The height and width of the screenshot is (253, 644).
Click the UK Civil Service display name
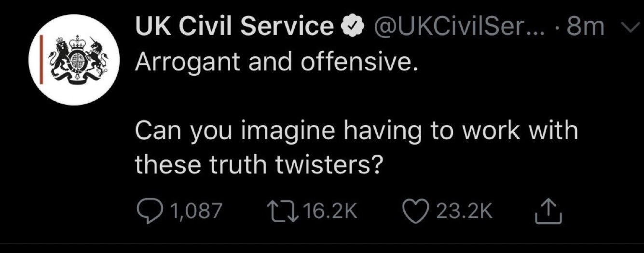point(234,27)
